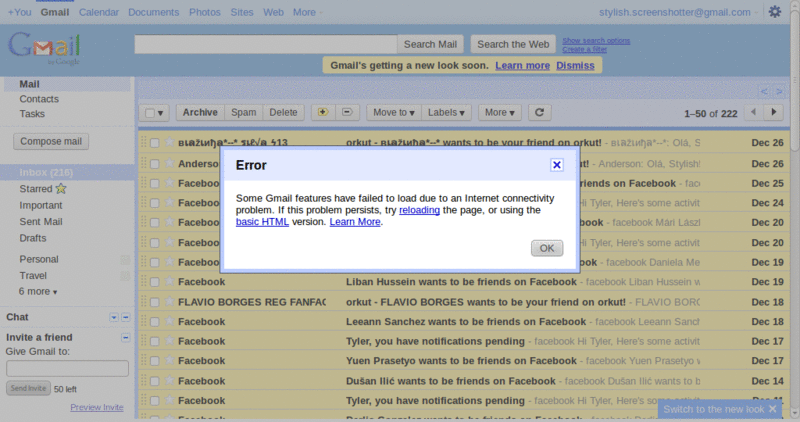Screen dimensions: 800x422
Task: Click the mail search input field
Action: 266,44
